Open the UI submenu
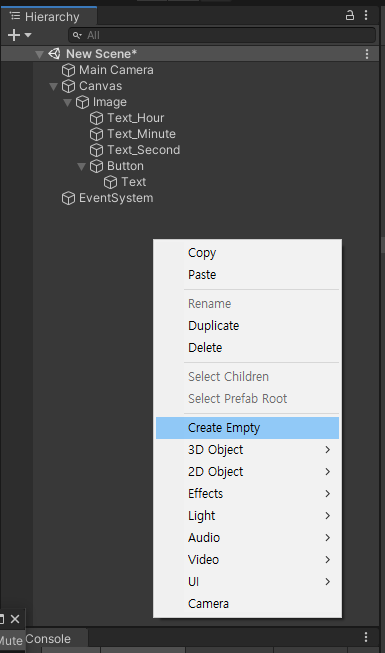Screen dimensions: 385x653 click(248, 582)
